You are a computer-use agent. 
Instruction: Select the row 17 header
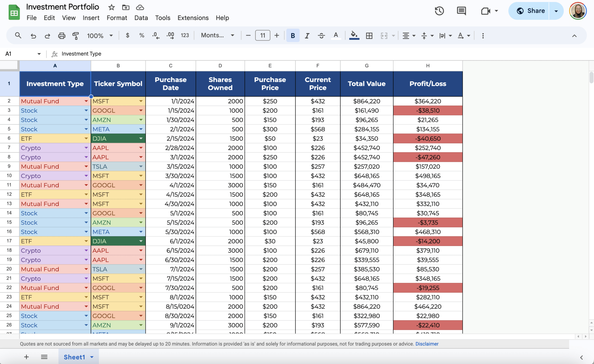9,241
